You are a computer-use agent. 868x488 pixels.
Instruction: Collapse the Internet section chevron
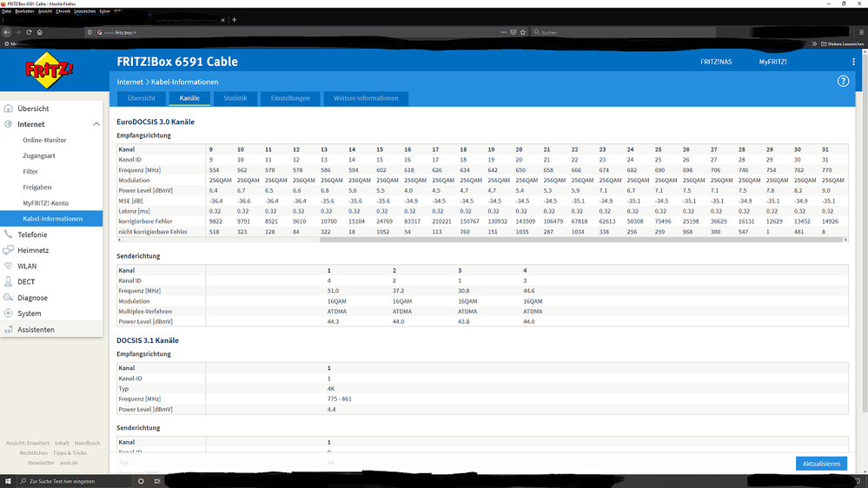[x=96, y=124]
